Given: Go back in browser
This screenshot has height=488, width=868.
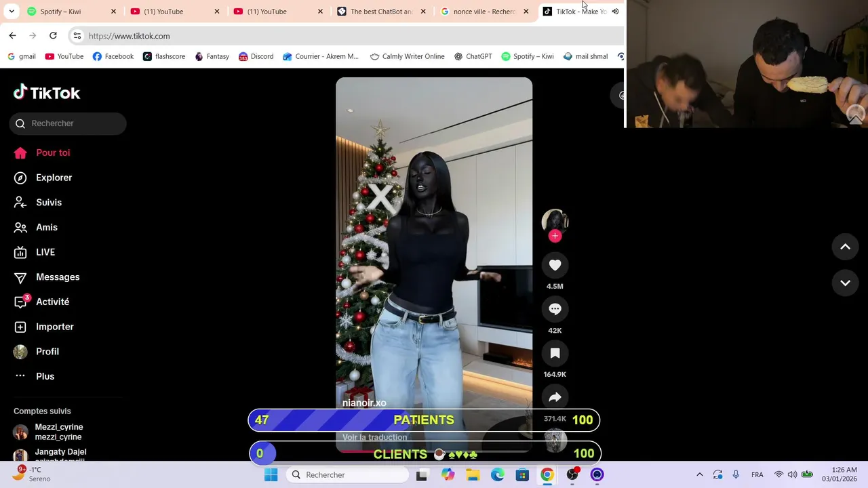Looking at the screenshot, I should tap(12, 35).
